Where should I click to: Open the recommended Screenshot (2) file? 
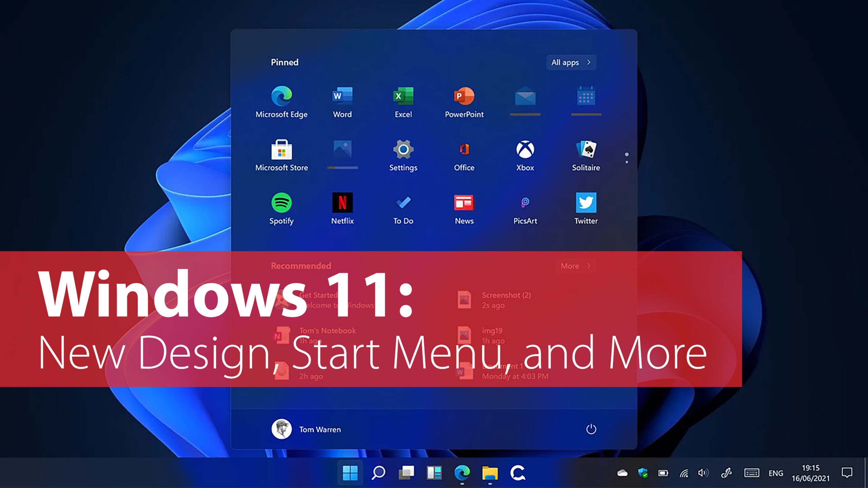click(x=494, y=300)
